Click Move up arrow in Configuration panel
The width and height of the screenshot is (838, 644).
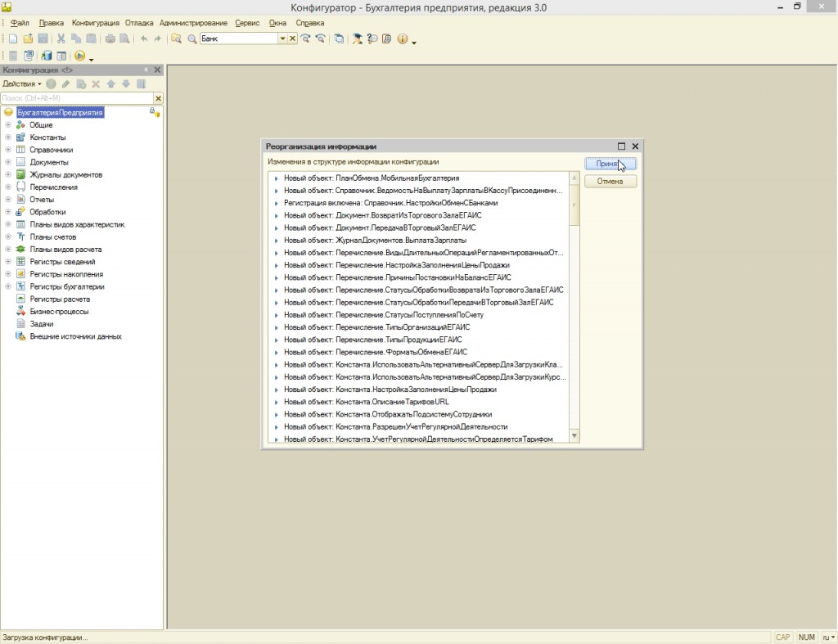[110, 84]
